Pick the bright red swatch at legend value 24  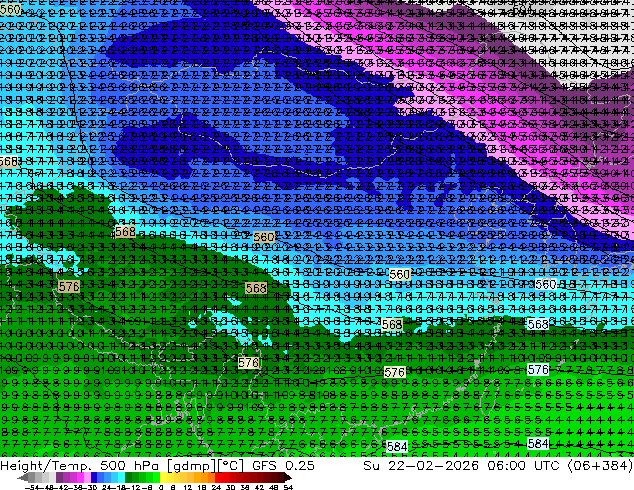tap(218, 477)
